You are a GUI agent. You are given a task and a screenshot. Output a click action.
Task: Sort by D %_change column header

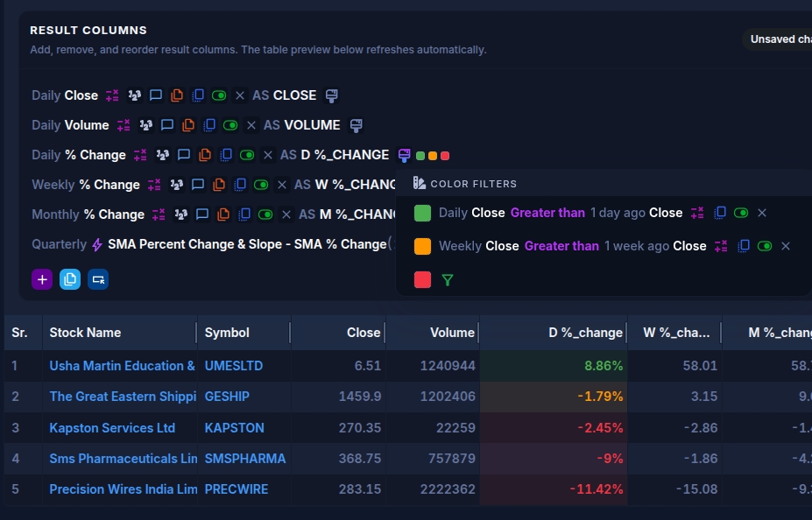pos(585,333)
